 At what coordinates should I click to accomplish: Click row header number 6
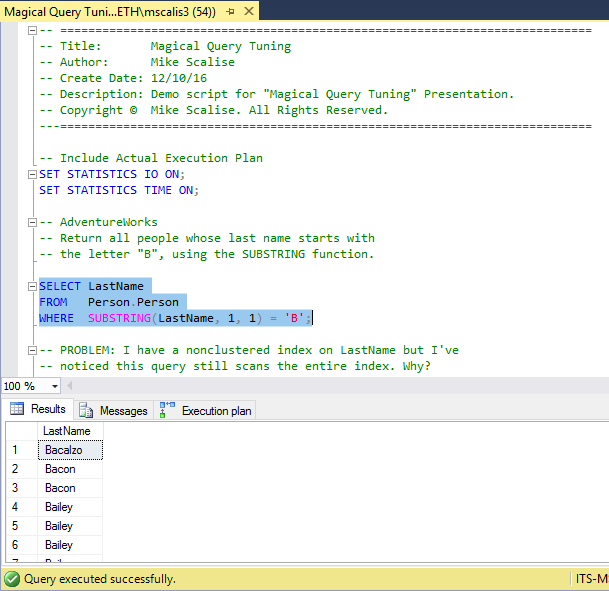click(x=22, y=545)
